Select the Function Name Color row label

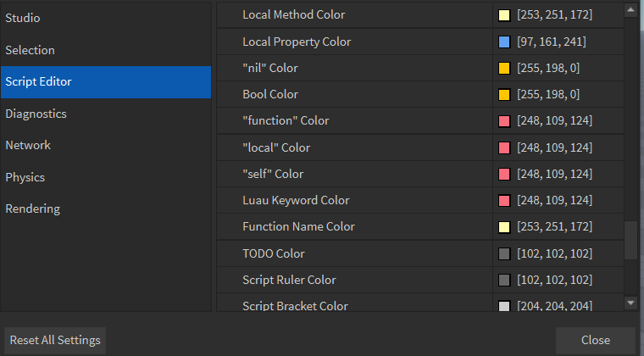point(298,226)
